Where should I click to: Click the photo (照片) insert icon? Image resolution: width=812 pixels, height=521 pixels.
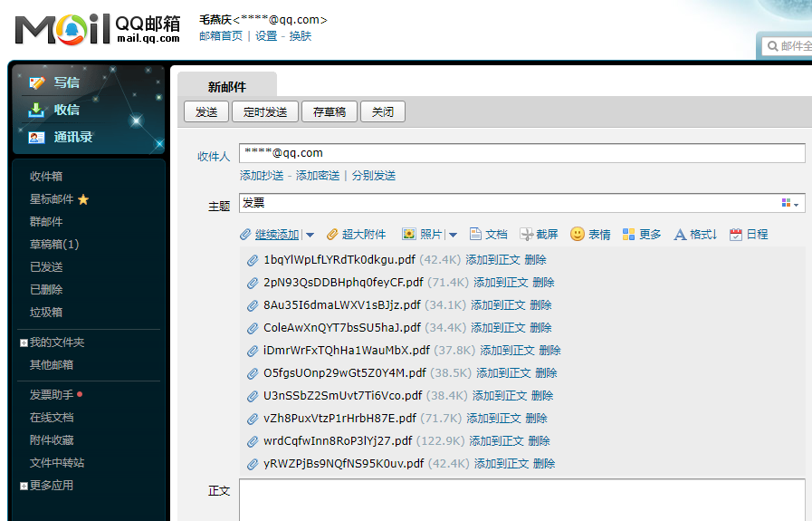coord(409,235)
